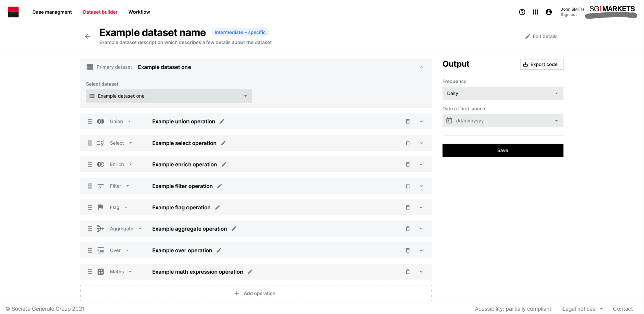Open the Date of first launch picker

coord(502,121)
